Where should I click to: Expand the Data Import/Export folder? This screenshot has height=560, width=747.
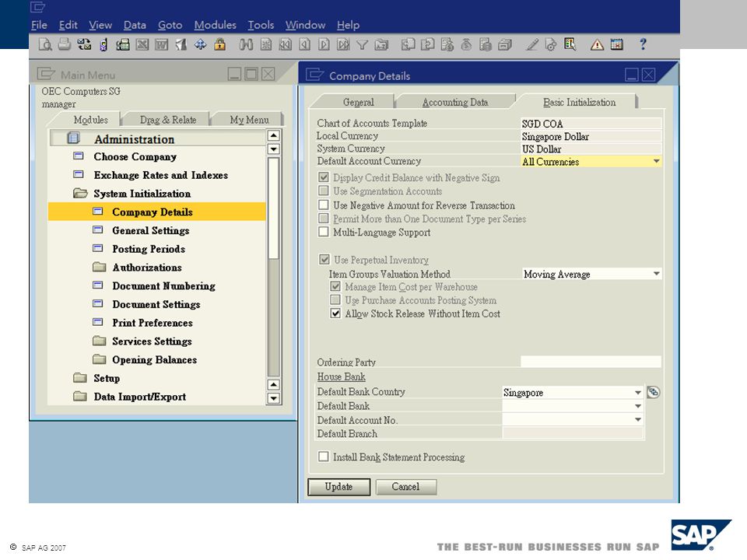pyautogui.click(x=80, y=397)
